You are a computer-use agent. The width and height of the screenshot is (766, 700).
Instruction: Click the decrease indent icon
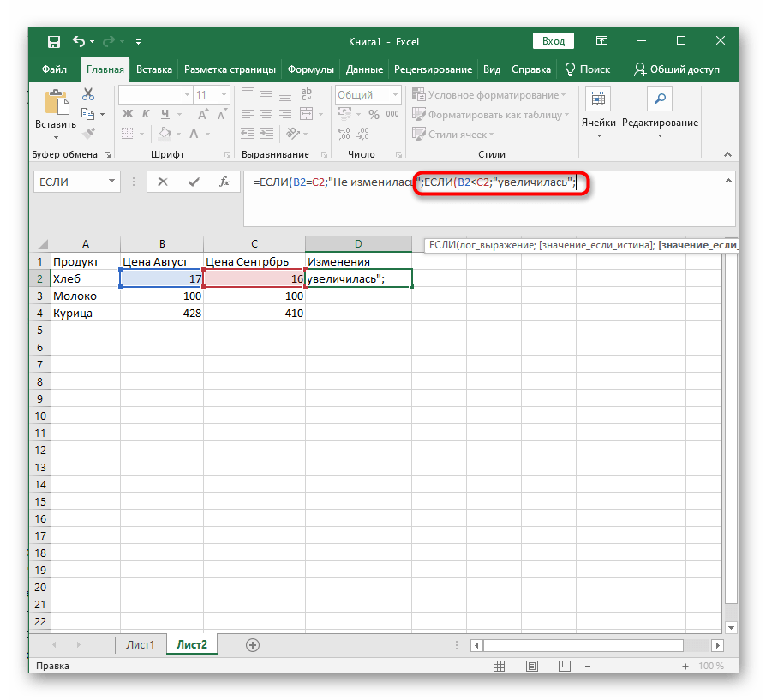coord(248,133)
